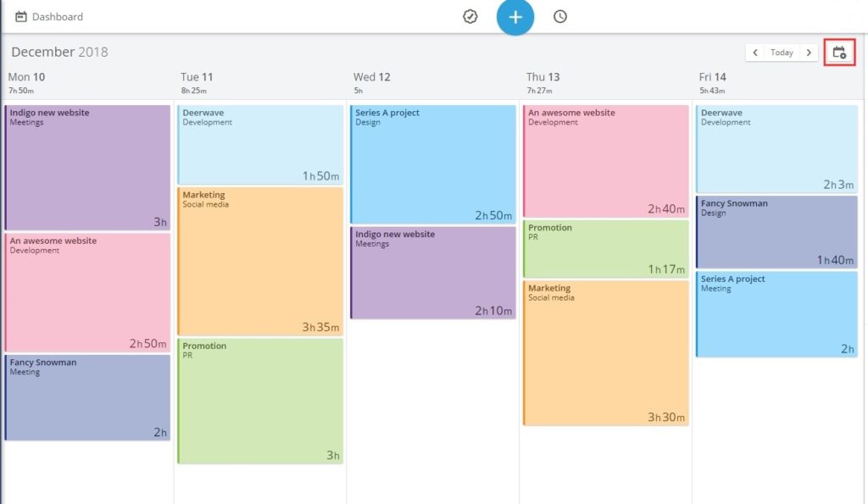
Task: Open the Series A project Design entry on Wed 12
Action: (x=432, y=161)
